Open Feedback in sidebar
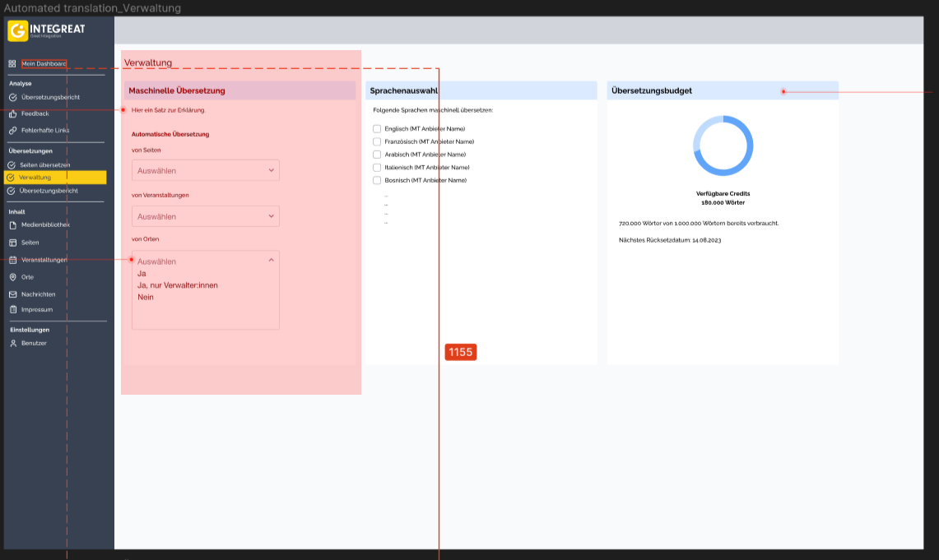The image size is (939, 560). (x=35, y=113)
